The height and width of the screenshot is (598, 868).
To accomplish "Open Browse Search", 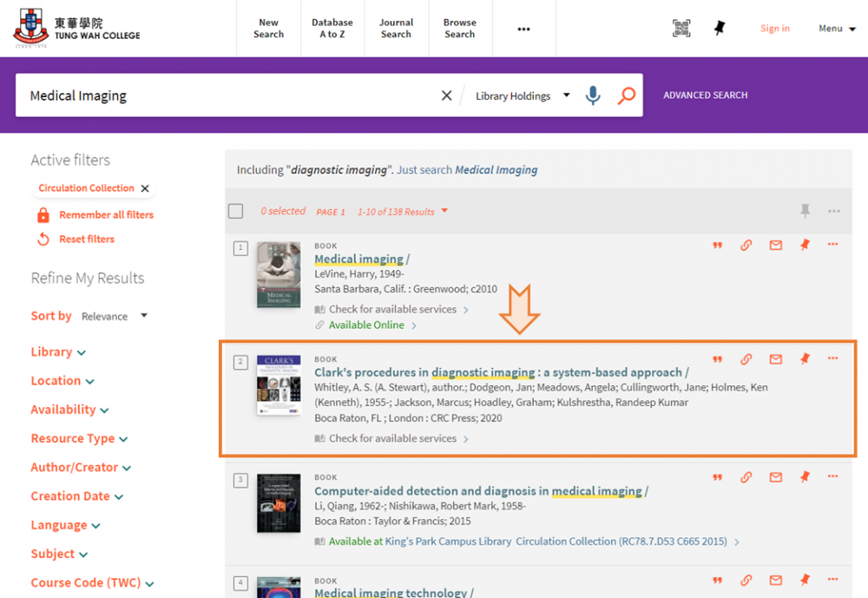I will [459, 29].
